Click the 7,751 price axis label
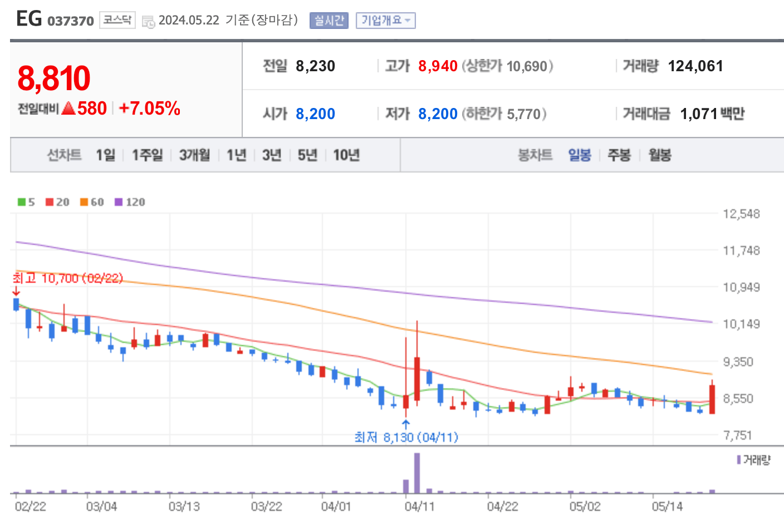This screenshot has height=532, width=784. tap(738, 436)
